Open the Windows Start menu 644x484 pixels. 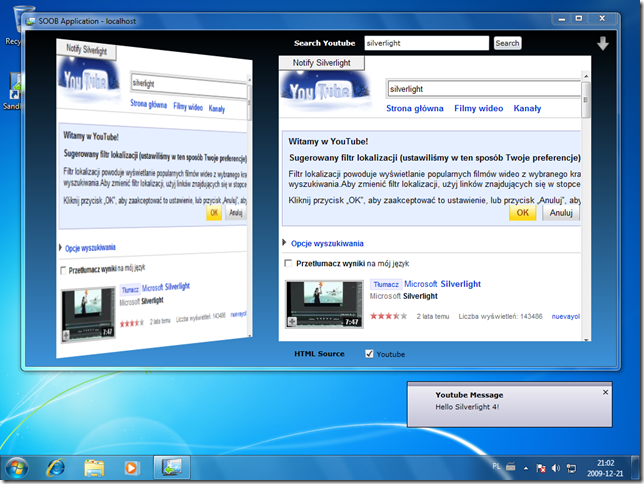point(17,468)
